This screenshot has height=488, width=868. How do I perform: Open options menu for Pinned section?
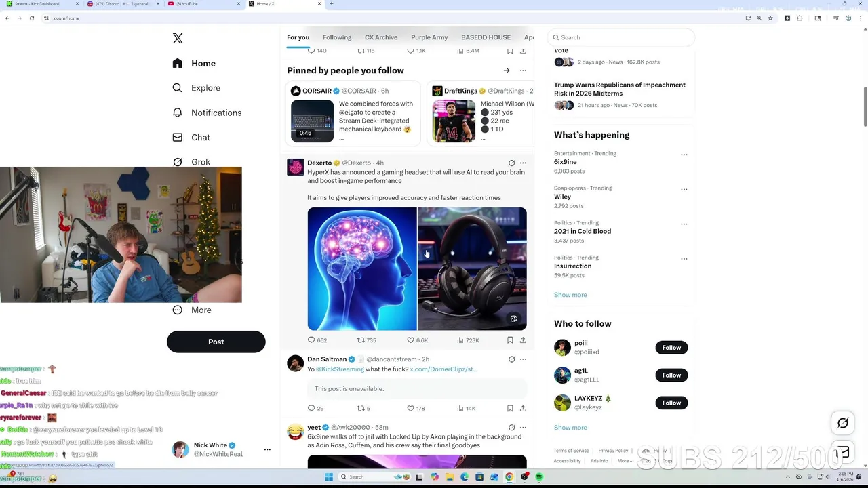(523, 70)
